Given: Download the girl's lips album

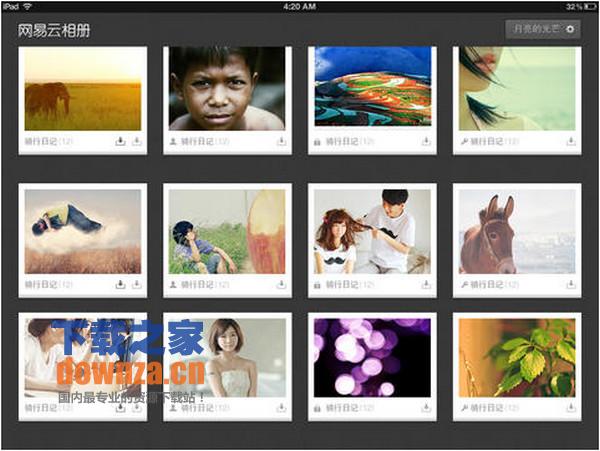Looking at the screenshot, I should (571, 142).
